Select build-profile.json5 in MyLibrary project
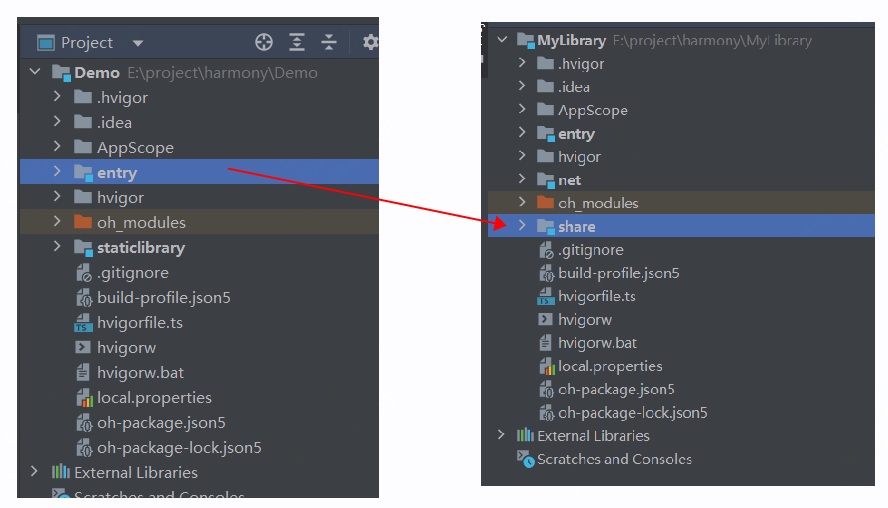The width and height of the screenshot is (888, 508). coord(618,273)
